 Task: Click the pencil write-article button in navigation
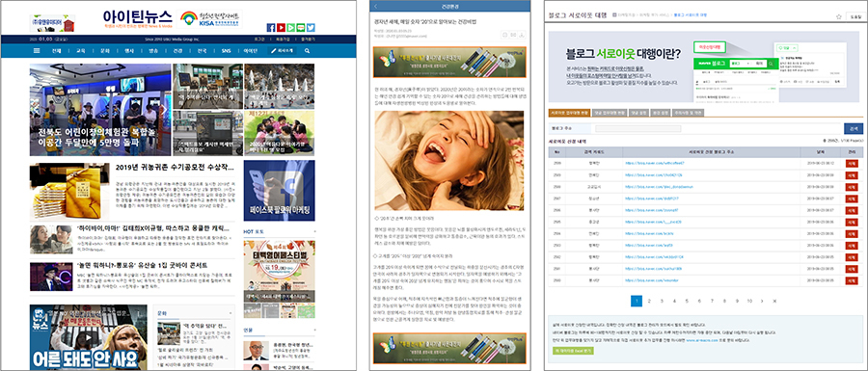click(x=283, y=51)
